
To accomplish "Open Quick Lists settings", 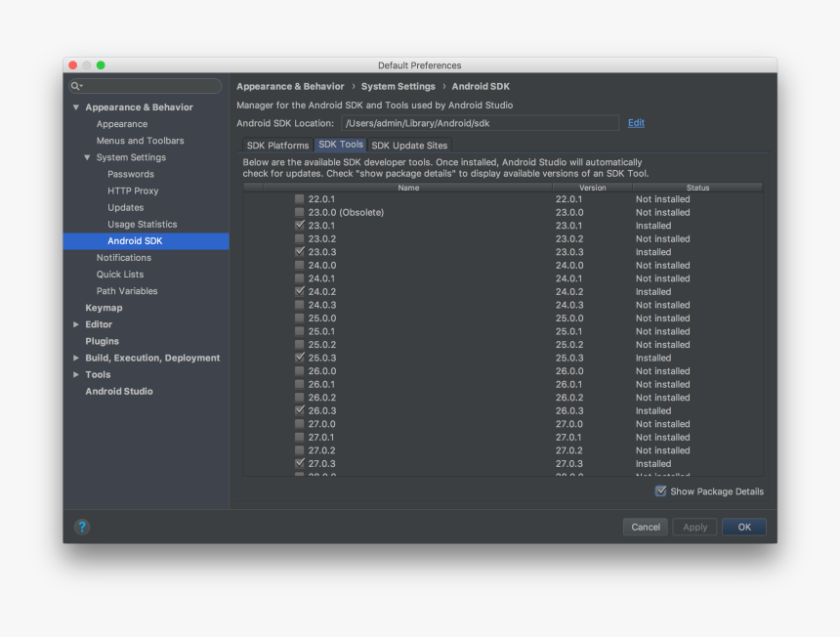I will coord(120,275).
